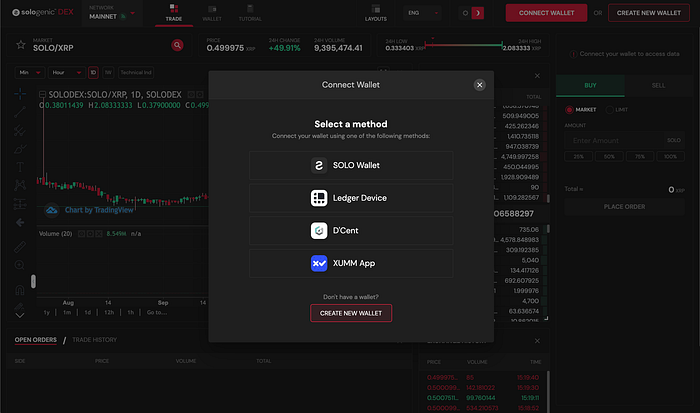The height and width of the screenshot is (413, 700).
Task: Open the Hour interval dropdown
Action: pos(67,72)
